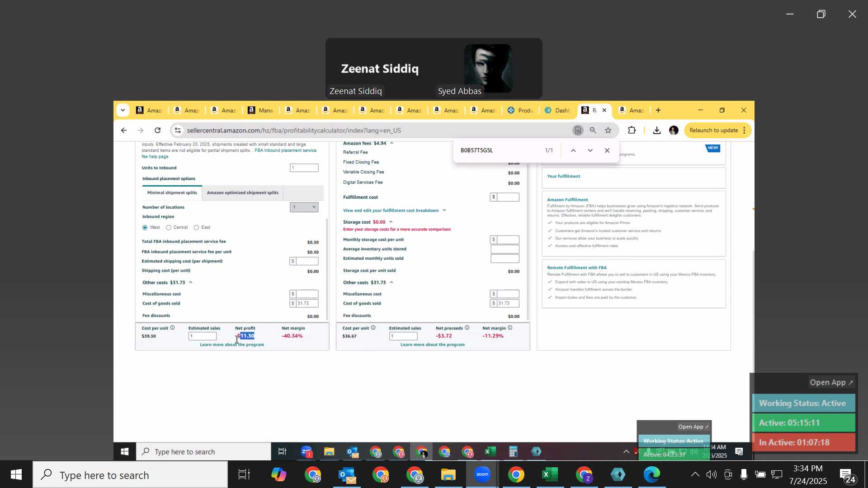The height and width of the screenshot is (488, 868).
Task: Close the active Chrome tab
Action: [604, 110]
